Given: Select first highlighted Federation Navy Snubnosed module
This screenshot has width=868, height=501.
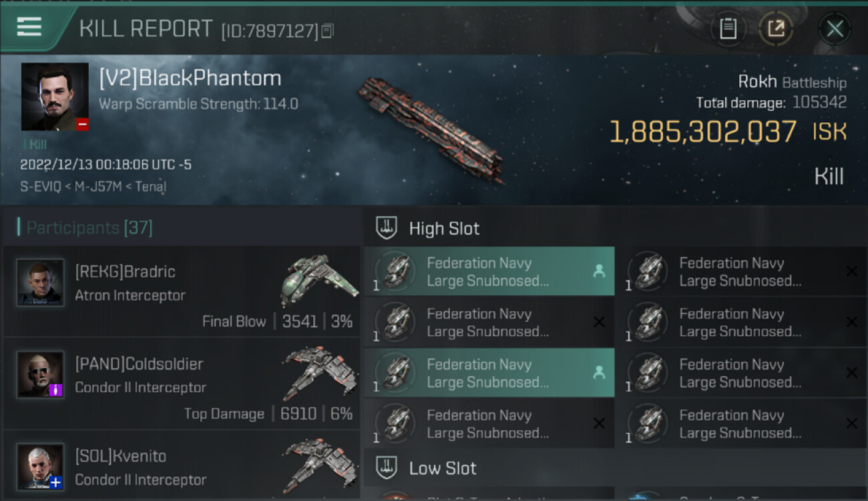Looking at the screenshot, I should point(489,272).
